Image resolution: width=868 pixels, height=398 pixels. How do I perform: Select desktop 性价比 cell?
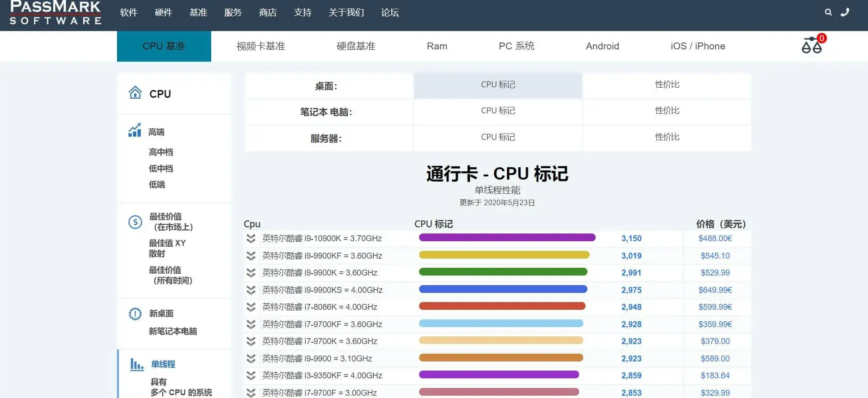pos(667,85)
